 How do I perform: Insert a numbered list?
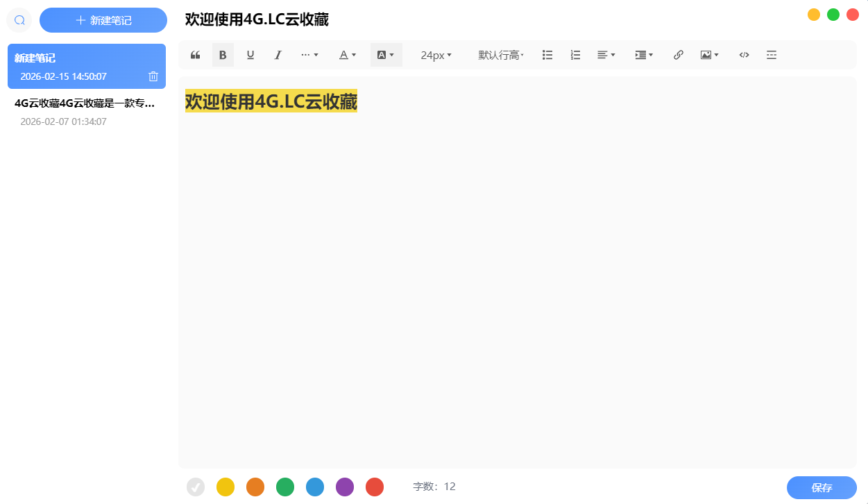pyautogui.click(x=575, y=55)
